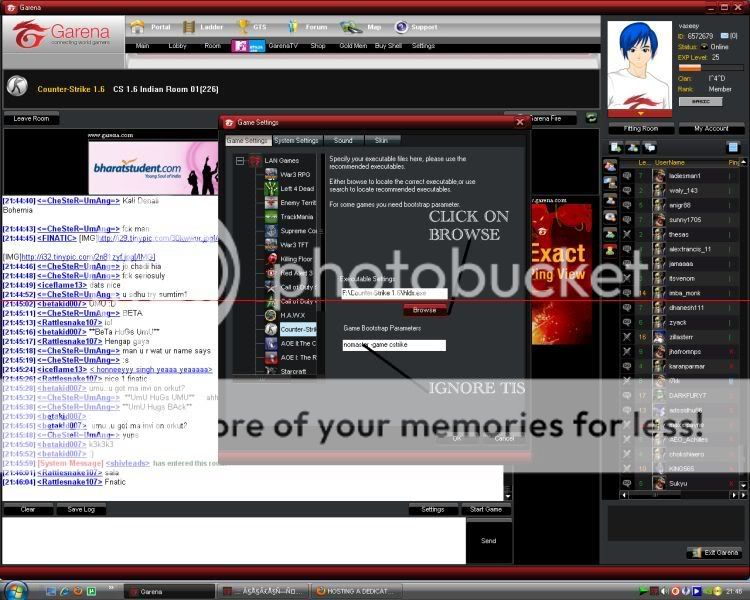Click the Browse button
The height and width of the screenshot is (600, 750).
point(425,310)
